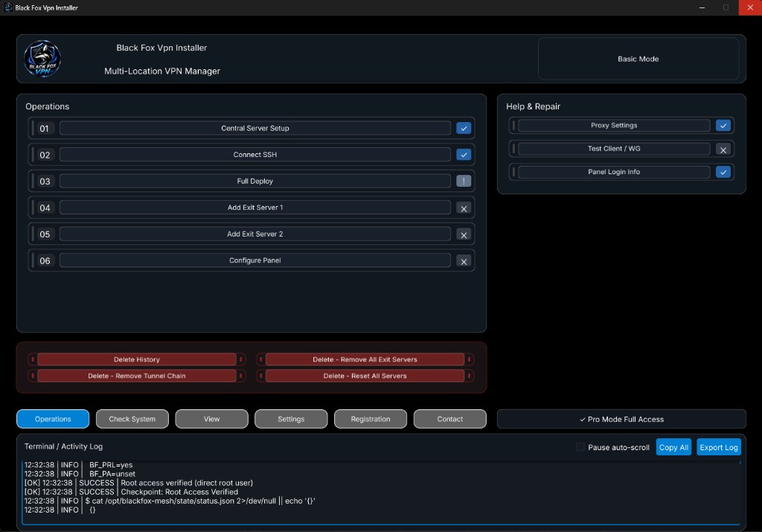Click the checkmark status icon for Panel Login Info
The image size is (762, 532).
coord(723,172)
